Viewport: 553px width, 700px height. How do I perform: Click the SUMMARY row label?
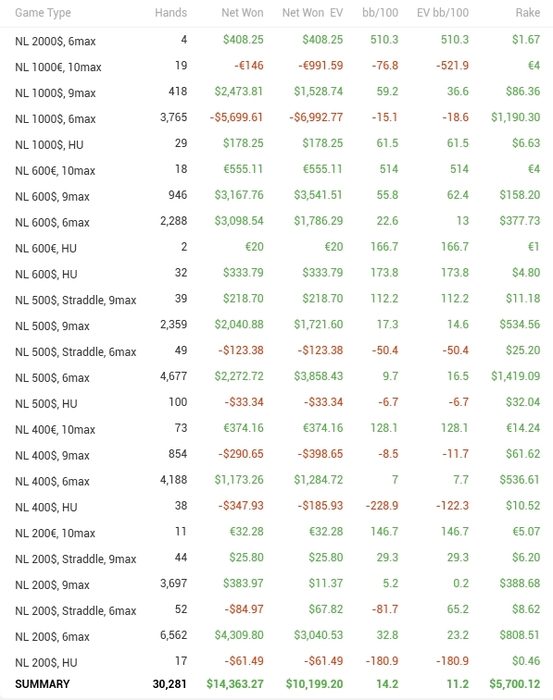[x=42, y=684]
